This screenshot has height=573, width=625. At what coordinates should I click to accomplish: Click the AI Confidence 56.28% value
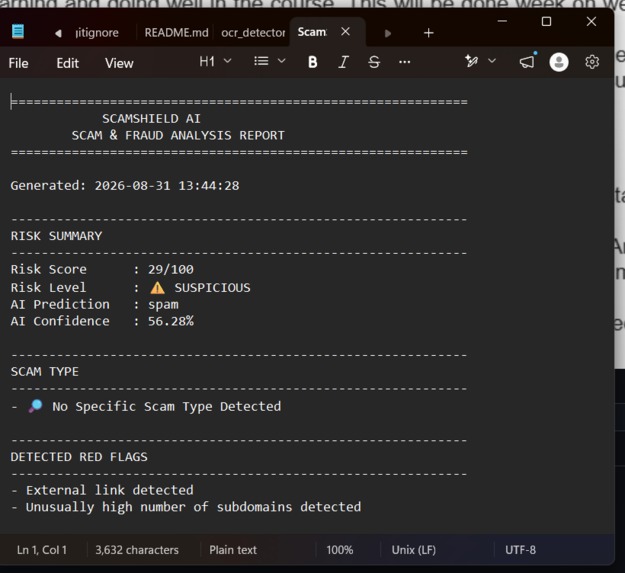pyautogui.click(x=171, y=321)
